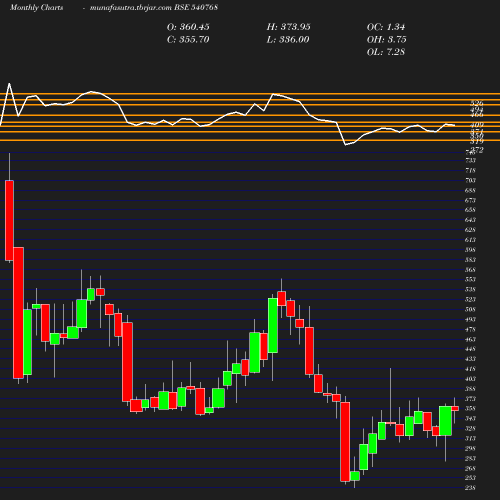Click the lowest green candlestick near 253
This screenshot has width=500, height=500.
tap(355, 476)
